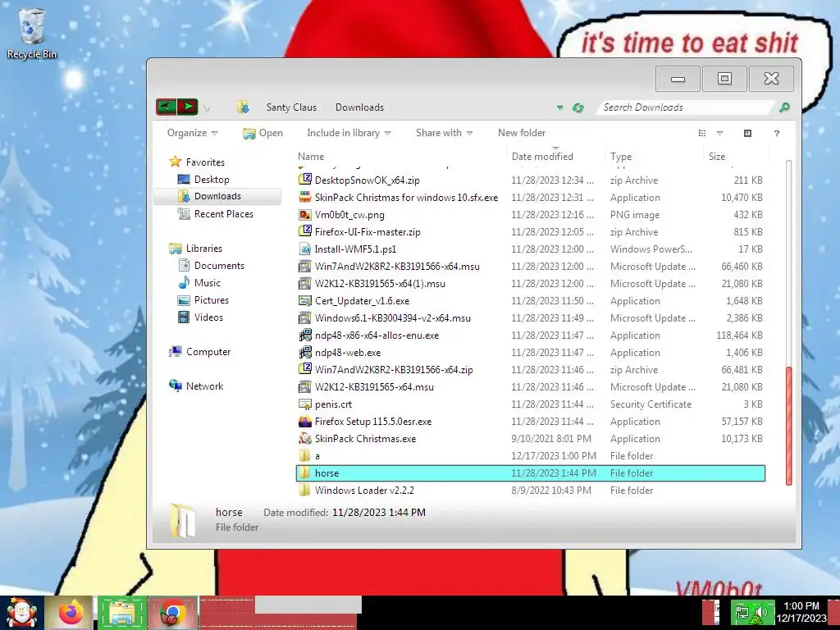The height and width of the screenshot is (630, 840).
Task: Select Downloads in navigation pane
Action: (217, 196)
